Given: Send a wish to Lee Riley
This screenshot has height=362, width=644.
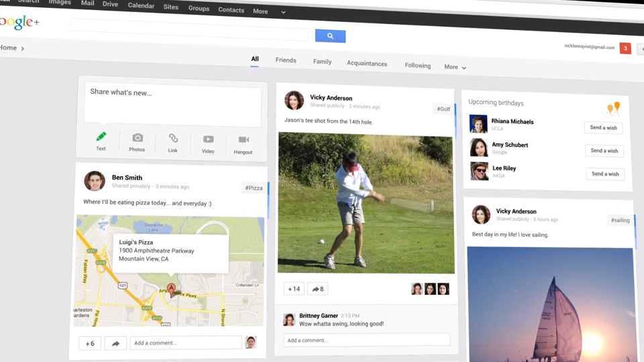Looking at the screenshot, I should 605,174.
